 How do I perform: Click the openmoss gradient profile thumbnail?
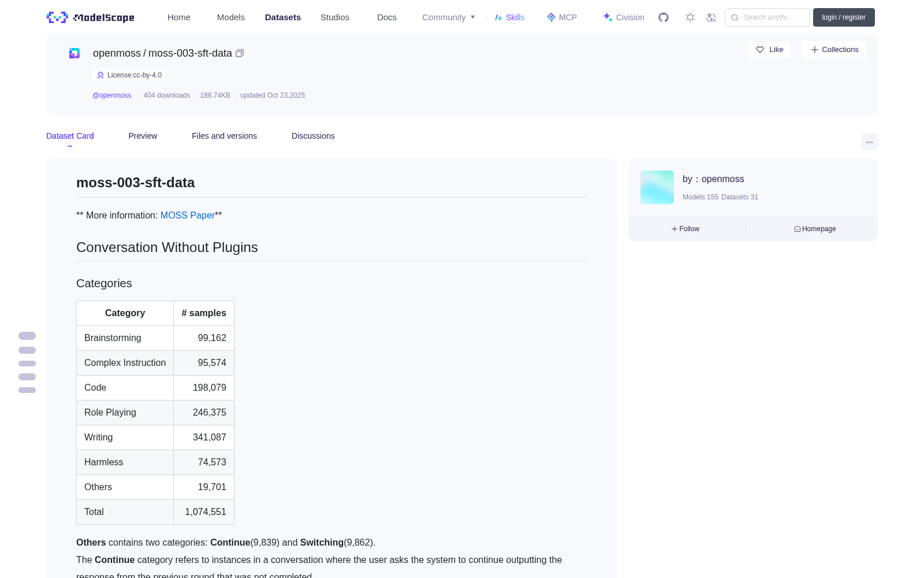click(x=657, y=187)
